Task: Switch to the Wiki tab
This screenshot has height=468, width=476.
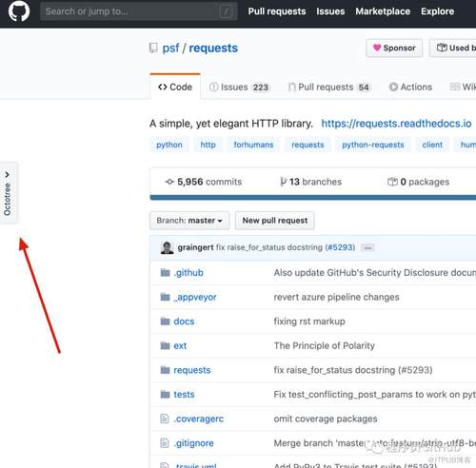Action: (463, 87)
